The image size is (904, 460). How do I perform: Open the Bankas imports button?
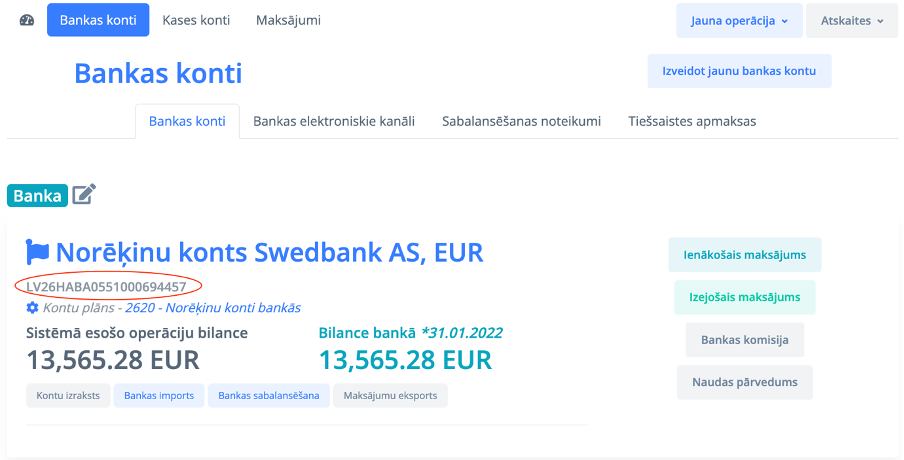[x=159, y=396]
